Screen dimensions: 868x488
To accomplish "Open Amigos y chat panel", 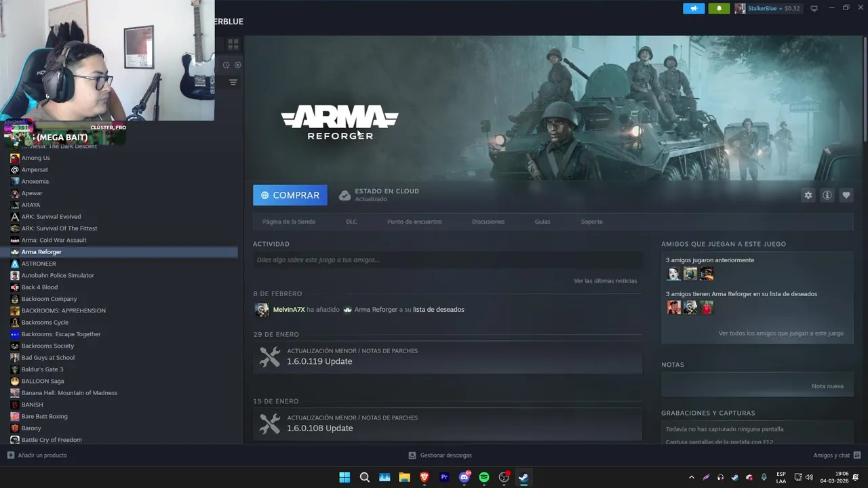I will [837, 455].
